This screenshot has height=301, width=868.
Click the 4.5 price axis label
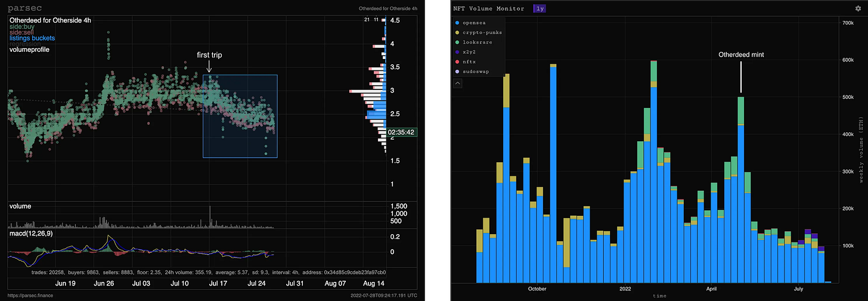395,20
